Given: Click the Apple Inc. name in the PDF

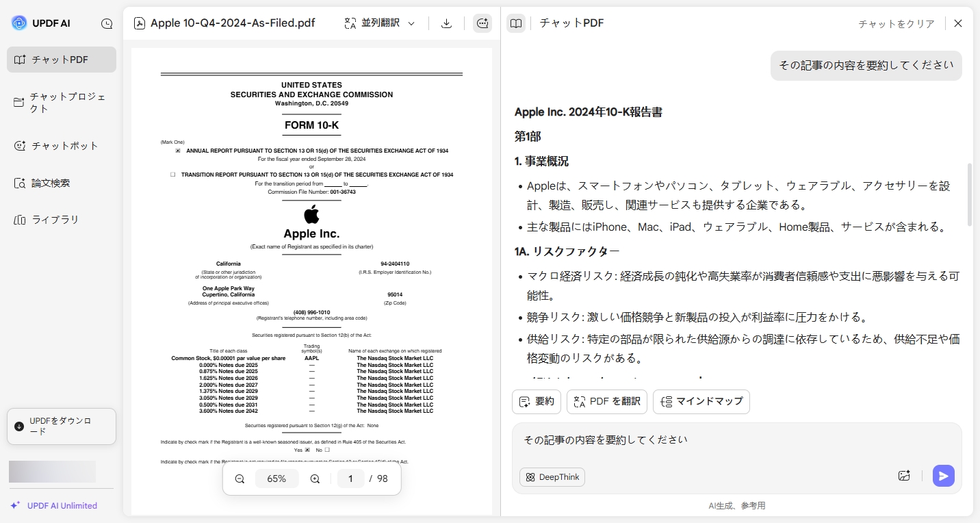Looking at the screenshot, I should click(x=311, y=234).
